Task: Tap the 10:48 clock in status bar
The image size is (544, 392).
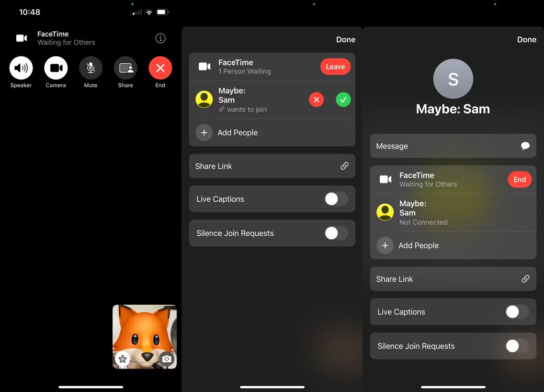Action: tap(29, 12)
